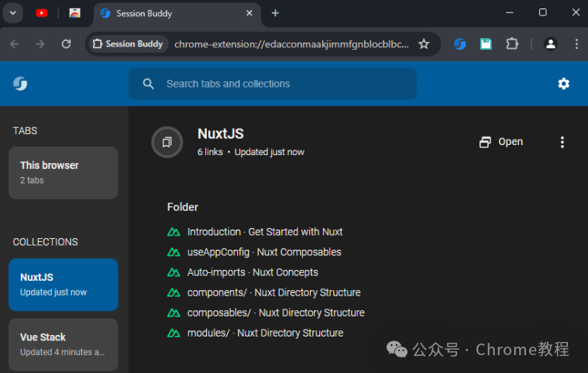The image size is (588, 373).
Task: Click the floppy disk save extension icon
Action: (x=486, y=44)
